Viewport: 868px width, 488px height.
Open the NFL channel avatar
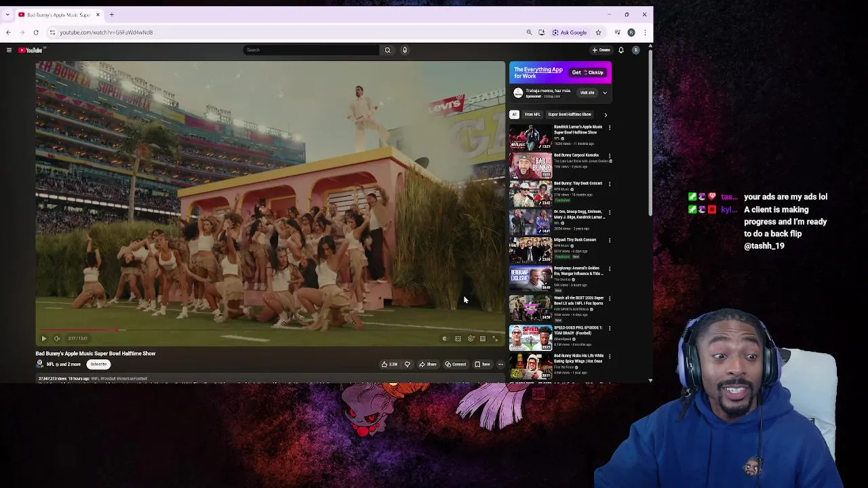[40, 364]
